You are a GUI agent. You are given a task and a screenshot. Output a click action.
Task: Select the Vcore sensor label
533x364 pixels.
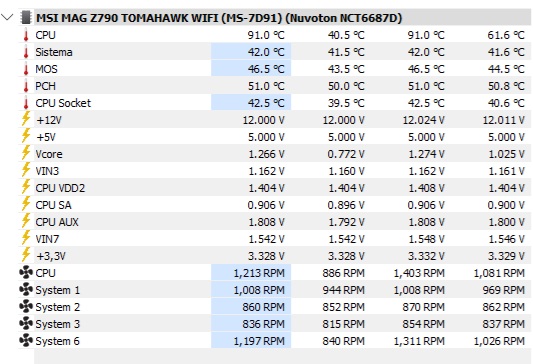[49, 154]
